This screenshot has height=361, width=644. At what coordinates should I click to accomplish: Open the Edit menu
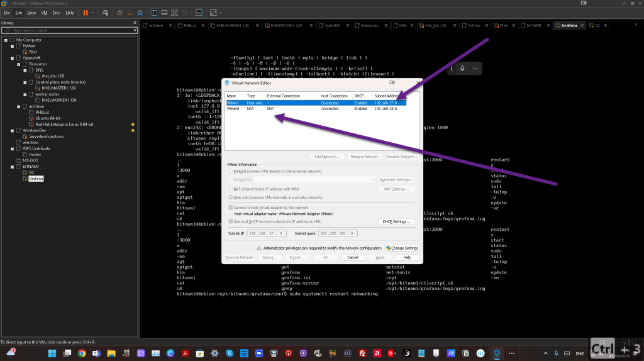point(18,13)
